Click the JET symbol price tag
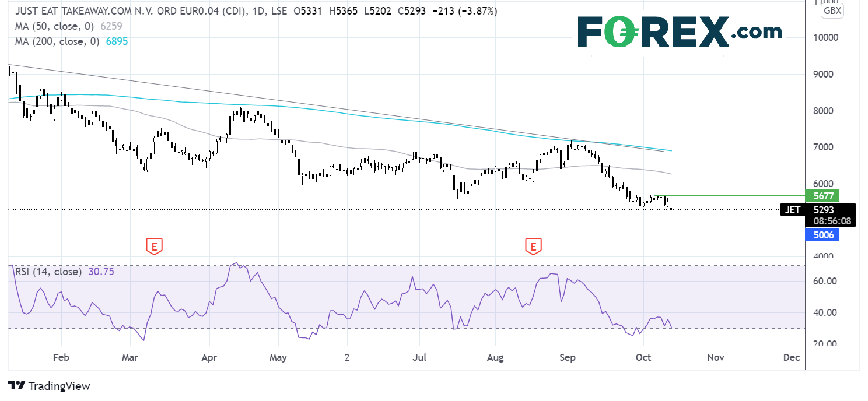 792,210
